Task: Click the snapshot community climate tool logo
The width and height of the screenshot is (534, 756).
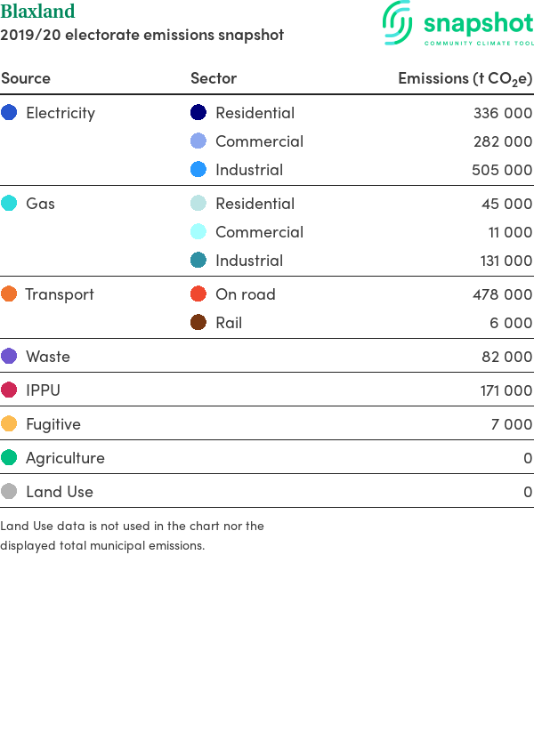Action: pyautogui.click(x=458, y=23)
